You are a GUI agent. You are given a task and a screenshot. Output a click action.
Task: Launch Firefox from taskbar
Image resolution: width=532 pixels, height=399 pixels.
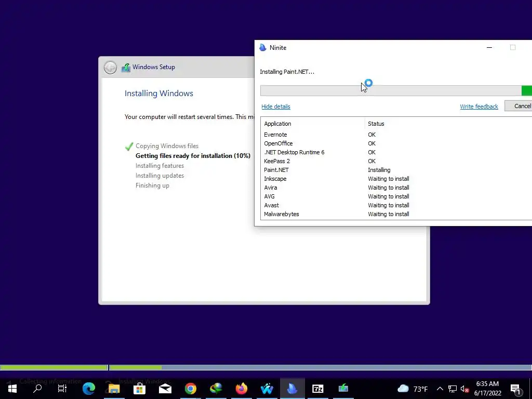pyautogui.click(x=241, y=389)
